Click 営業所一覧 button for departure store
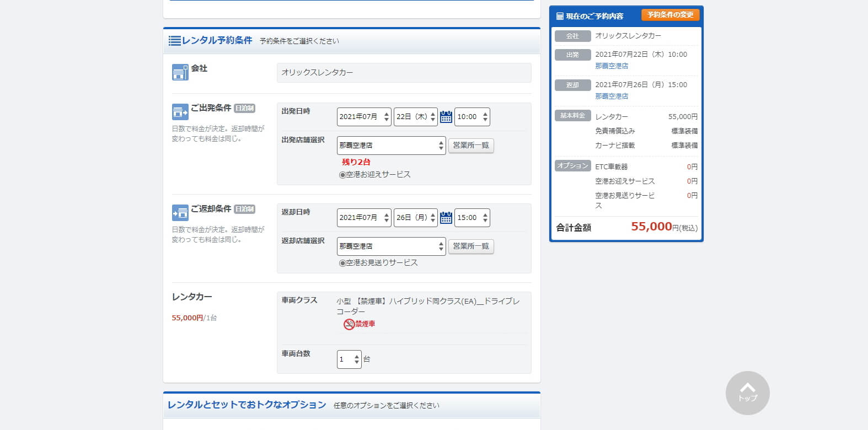This screenshot has width=868, height=430. pos(471,146)
